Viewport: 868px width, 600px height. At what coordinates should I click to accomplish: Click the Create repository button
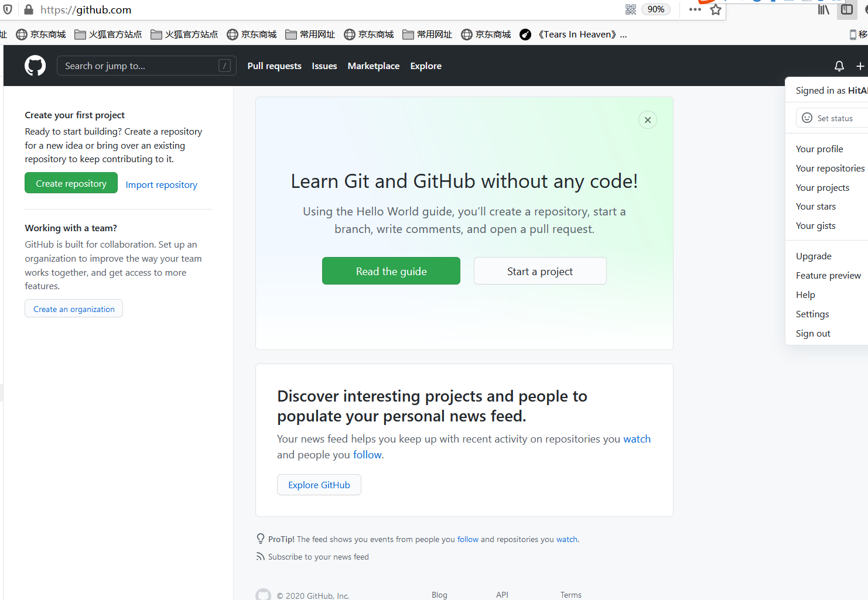71,183
